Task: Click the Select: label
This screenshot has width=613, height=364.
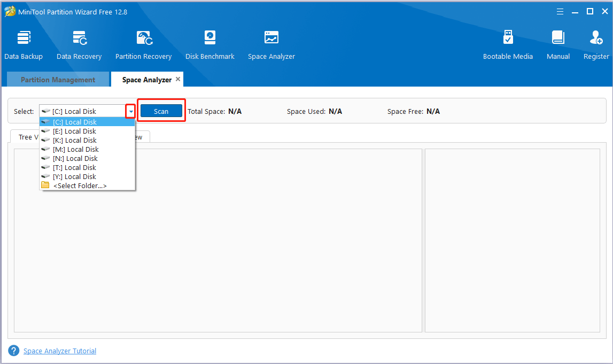Action: coord(24,111)
